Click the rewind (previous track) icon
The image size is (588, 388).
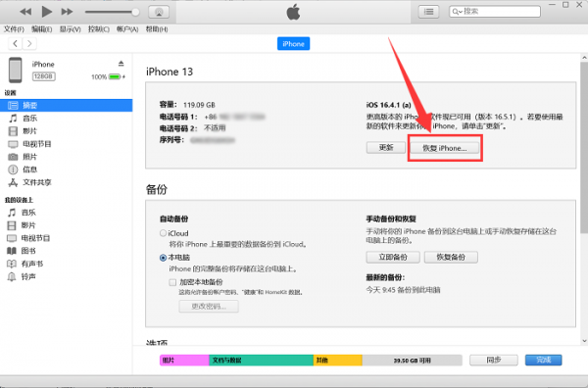click(25, 12)
